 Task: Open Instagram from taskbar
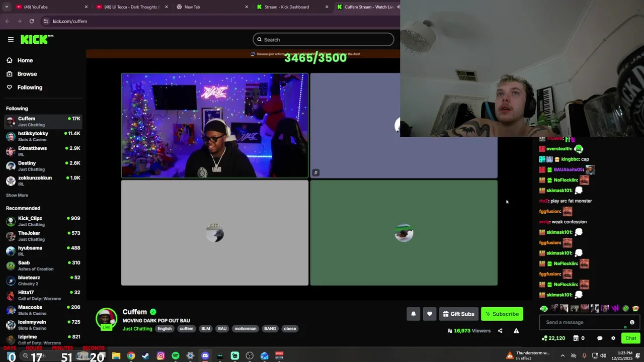click(160, 356)
